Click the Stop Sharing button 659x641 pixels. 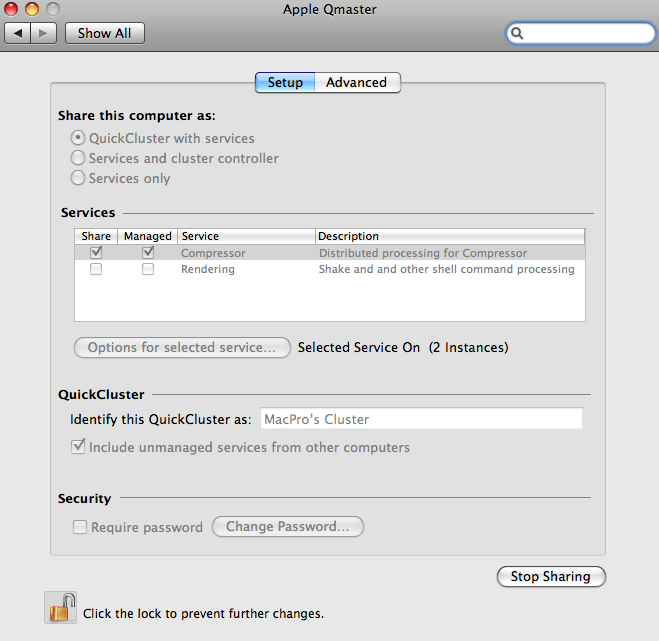coord(551,576)
